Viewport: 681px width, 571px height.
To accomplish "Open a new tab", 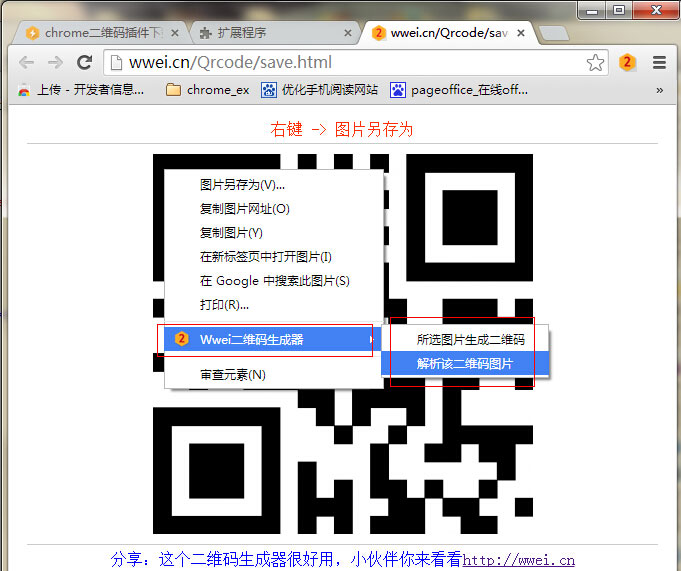I will coord(554,33).
